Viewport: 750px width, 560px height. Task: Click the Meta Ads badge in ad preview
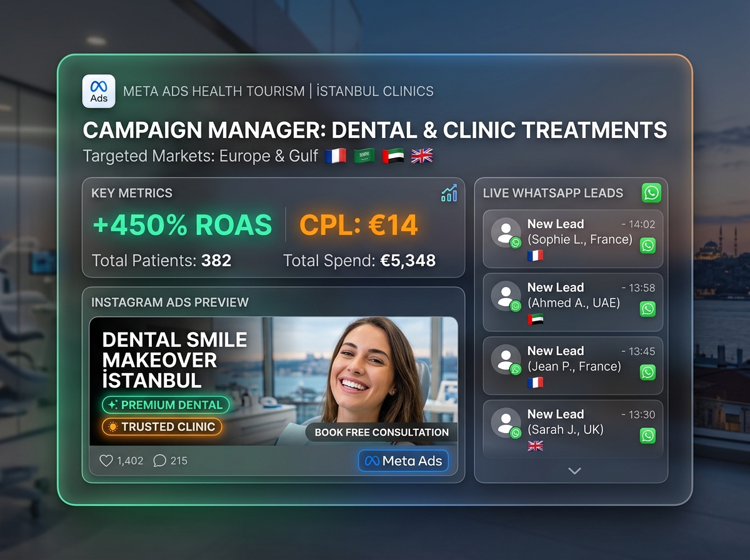(x=403, y=461)
